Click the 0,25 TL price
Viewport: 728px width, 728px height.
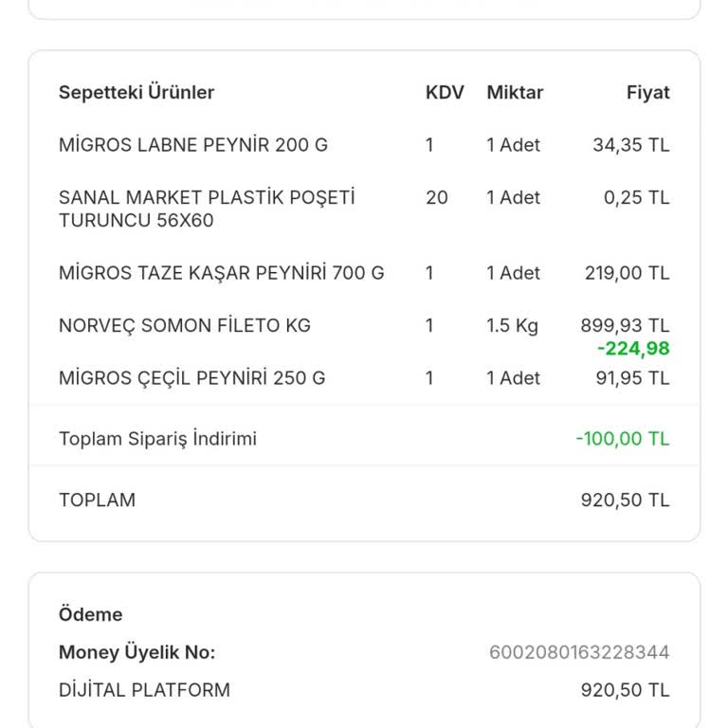point(637,198)
